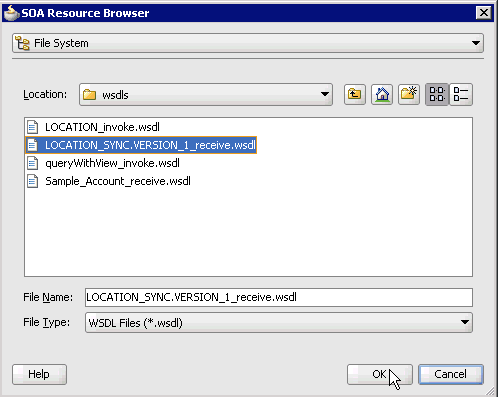
Task: Click the wsdls folder icon in Location
Action: (x=89, y=95)
